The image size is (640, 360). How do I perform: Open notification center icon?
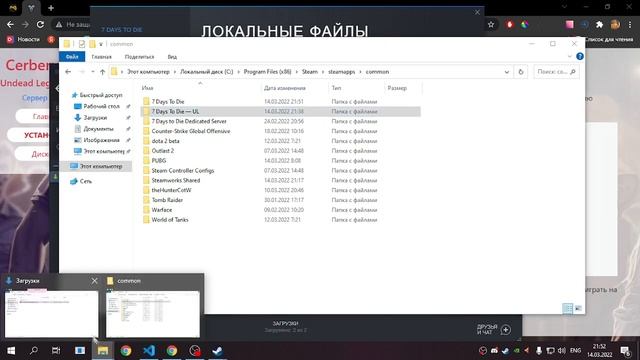(625, 351)
